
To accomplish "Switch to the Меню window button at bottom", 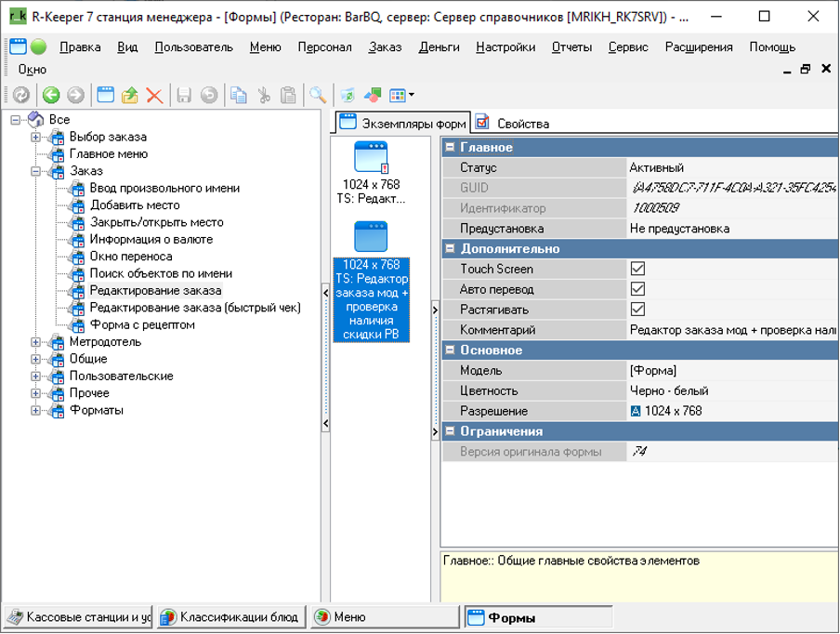I will tap(386, 617).
